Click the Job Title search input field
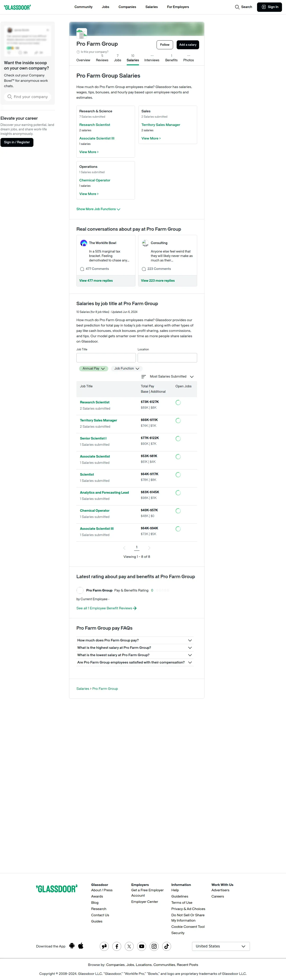 (106, 357)
